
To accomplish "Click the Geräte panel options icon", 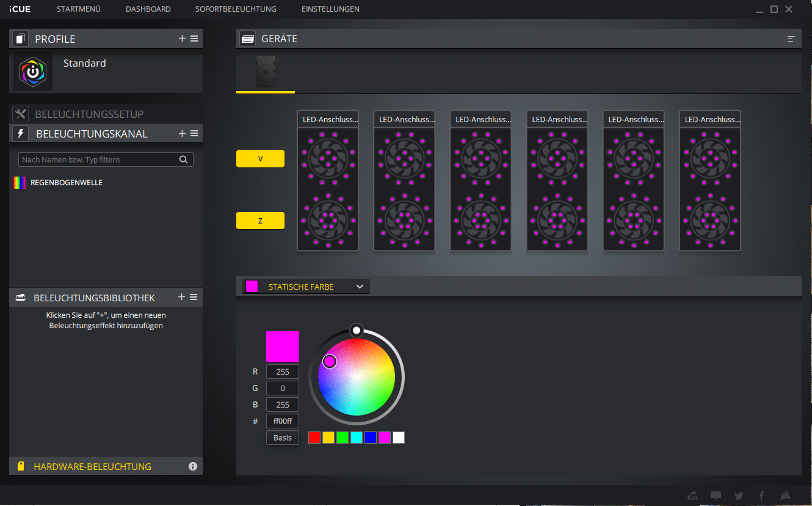I will tap(791, 38).
